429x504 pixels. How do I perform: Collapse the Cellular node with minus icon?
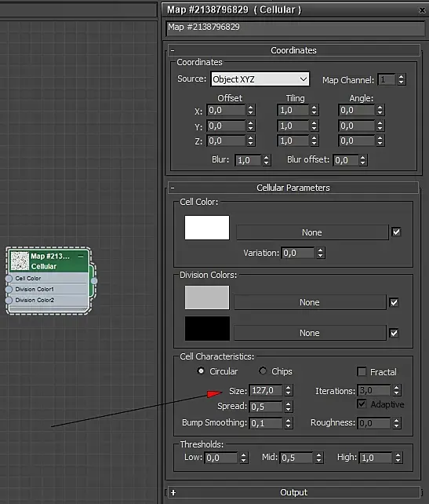pyautogui.click(x=81, y=256)
